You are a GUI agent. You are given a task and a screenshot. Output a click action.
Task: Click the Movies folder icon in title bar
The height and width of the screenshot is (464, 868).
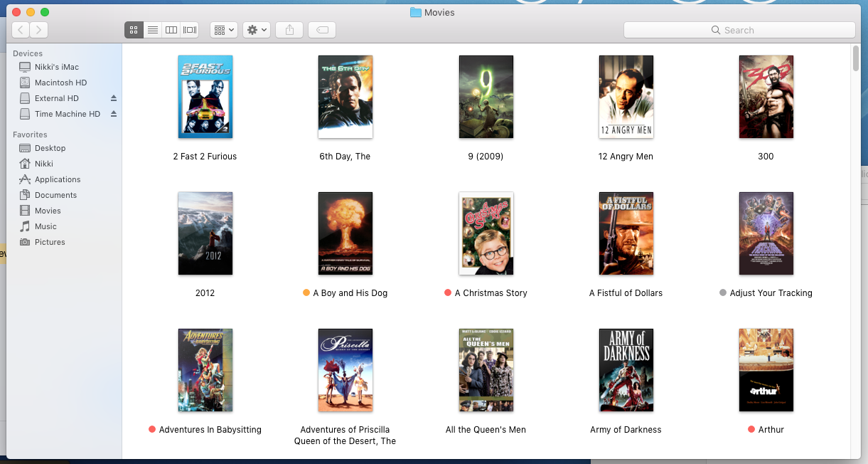point(416,12)
